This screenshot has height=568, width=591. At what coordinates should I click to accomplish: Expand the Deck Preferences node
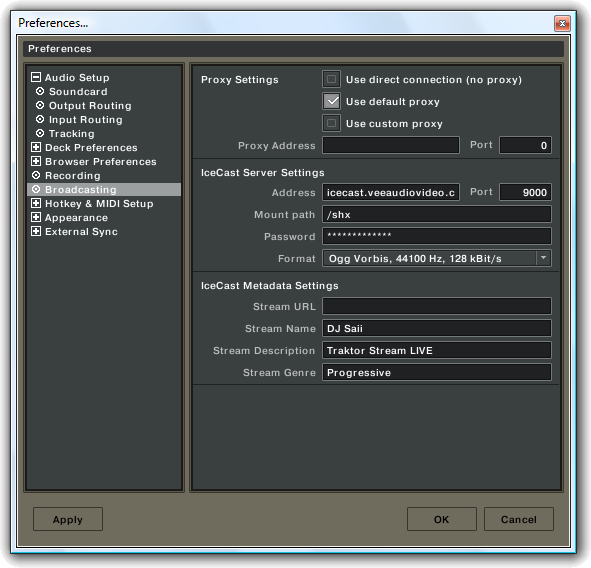pos(36,147)
